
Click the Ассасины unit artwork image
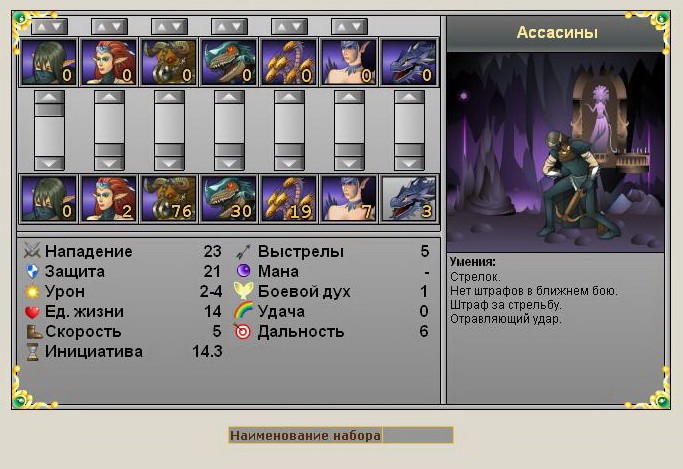coord(556,152)
